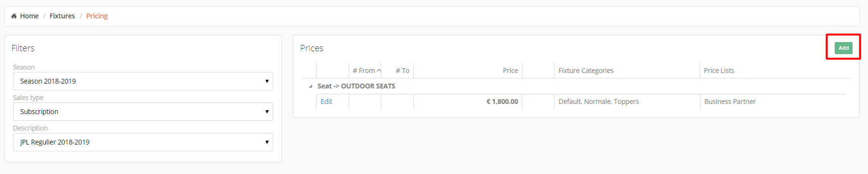The width and height of the screenshot is (868, 174).
Task: Click the € 1,800.00 price cell
Action: [x=502, y=101]
